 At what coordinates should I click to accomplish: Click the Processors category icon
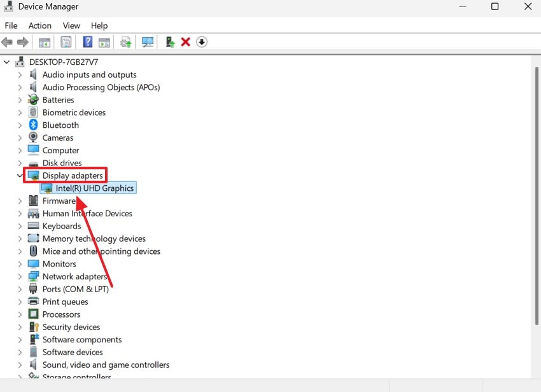(33, 314)
